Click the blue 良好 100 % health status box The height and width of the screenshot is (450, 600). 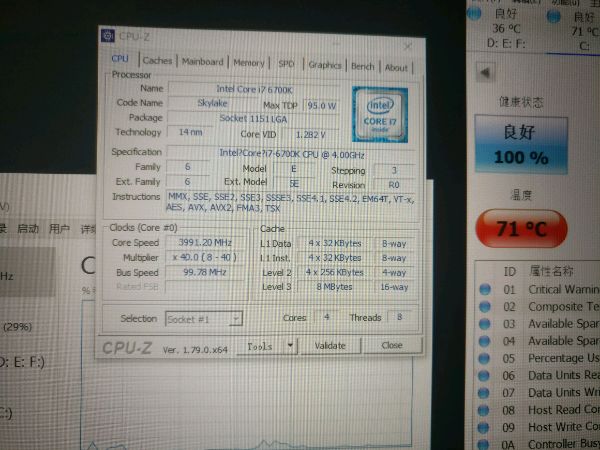[520, 145]
